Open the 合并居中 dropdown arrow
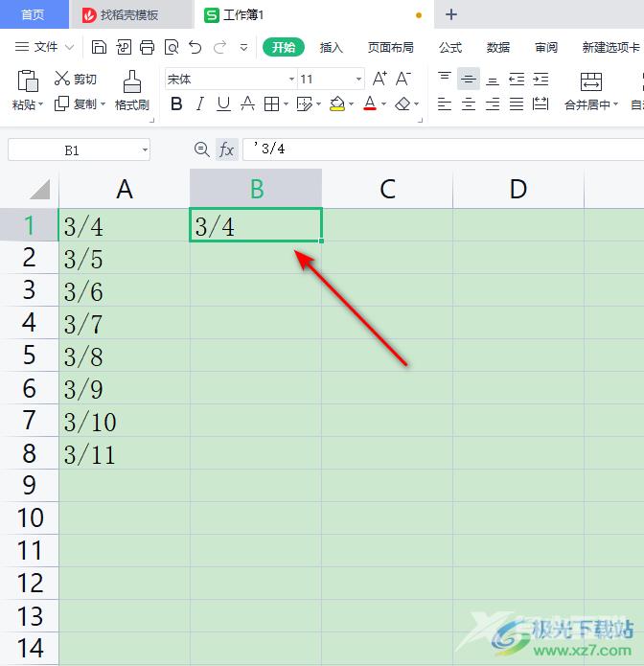This screenshot has height=666, width=644. click(x=616, y=104)
